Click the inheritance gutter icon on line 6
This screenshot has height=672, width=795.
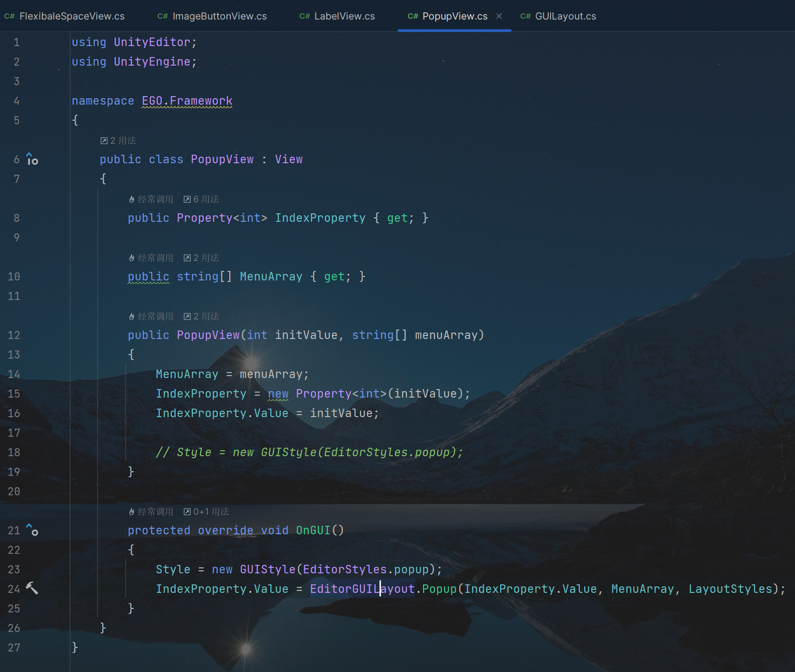[x=32, y=159]
